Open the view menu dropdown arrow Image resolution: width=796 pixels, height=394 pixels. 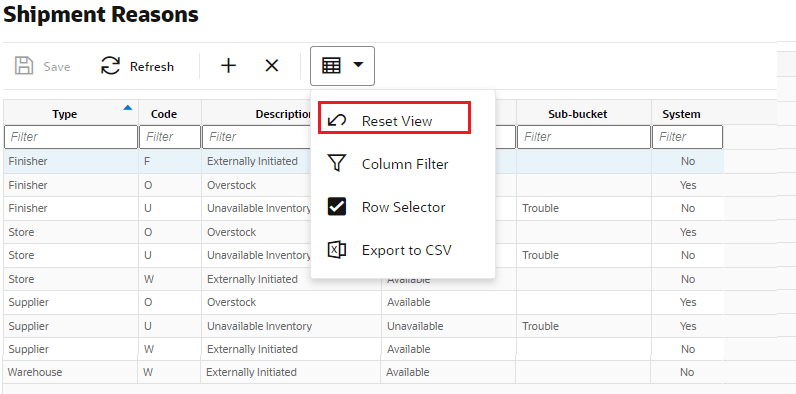click(358, 64)
